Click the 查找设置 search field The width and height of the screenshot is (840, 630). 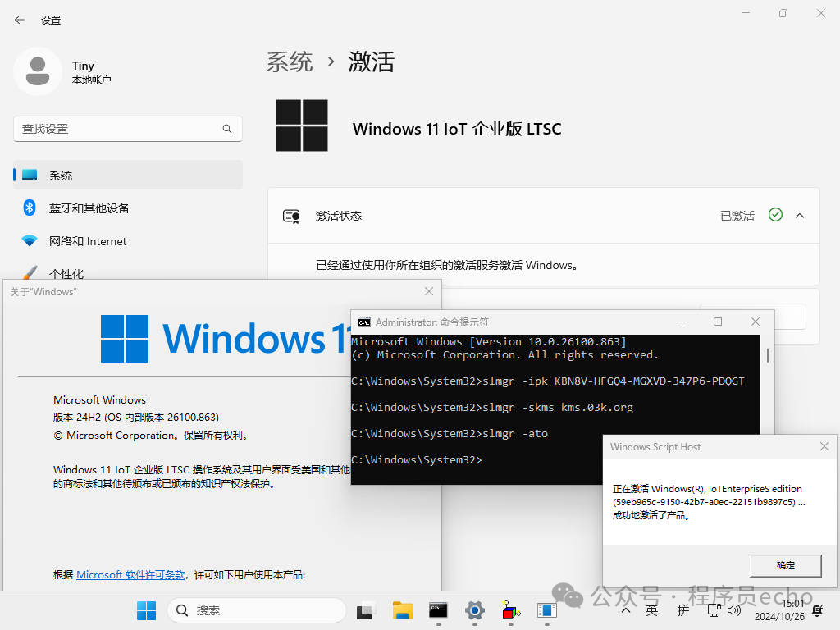click(x=119, y=129)
